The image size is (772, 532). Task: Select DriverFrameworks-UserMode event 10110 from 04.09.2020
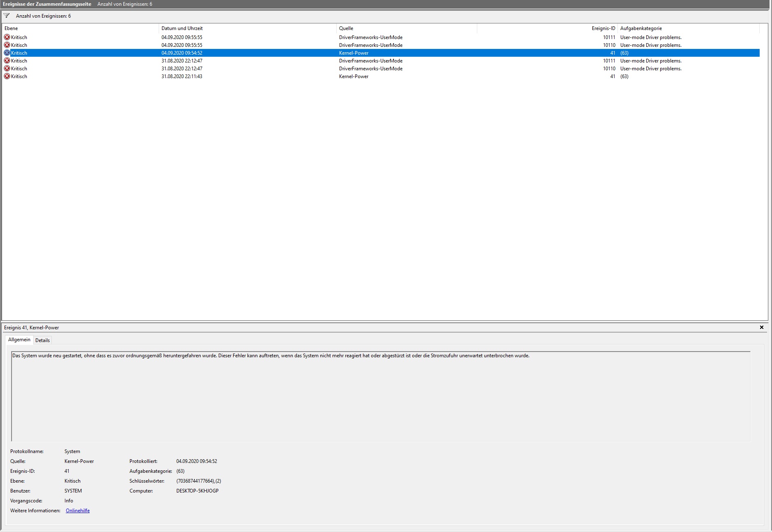tap(381, 45)
